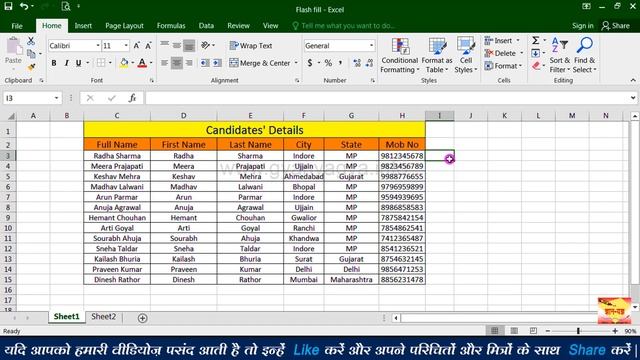Open the Borders dropdown arrow
640x360 pixels.
110,63
